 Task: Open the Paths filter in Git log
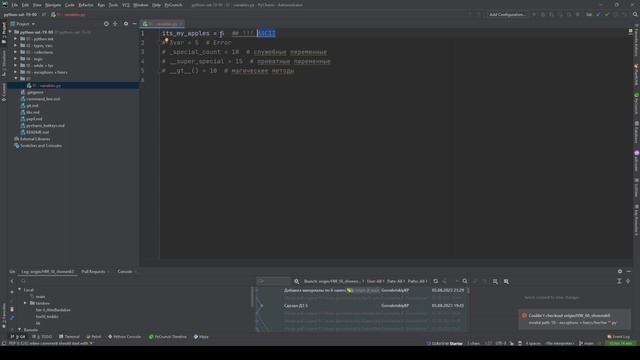(x=417, y=281)
